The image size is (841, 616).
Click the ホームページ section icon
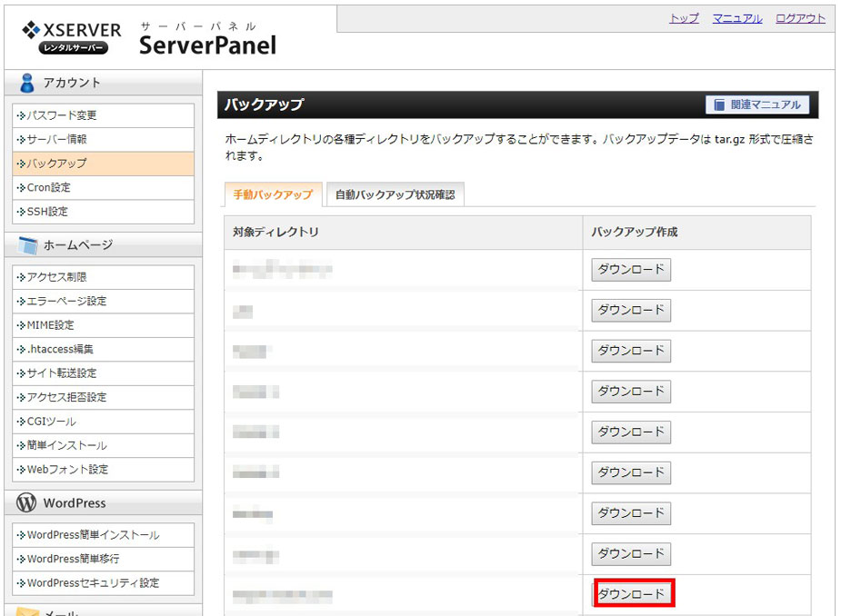click(x=27, y=245)
